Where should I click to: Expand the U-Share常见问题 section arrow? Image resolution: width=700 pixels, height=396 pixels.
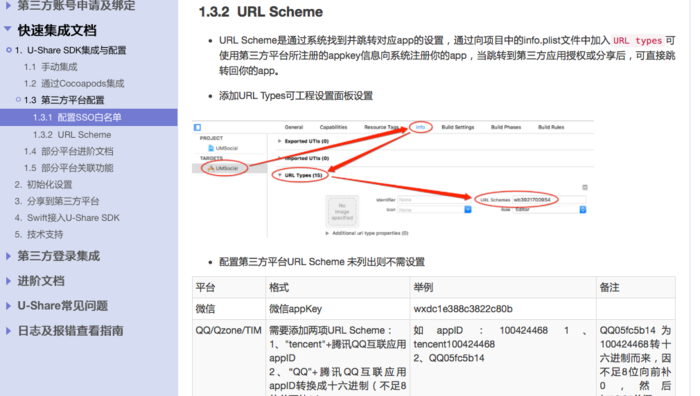8,306
